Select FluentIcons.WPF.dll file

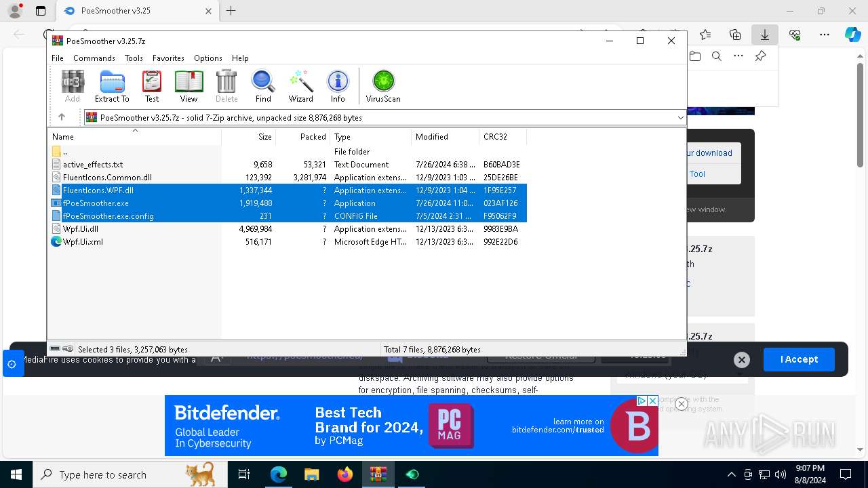coord(288,190)
